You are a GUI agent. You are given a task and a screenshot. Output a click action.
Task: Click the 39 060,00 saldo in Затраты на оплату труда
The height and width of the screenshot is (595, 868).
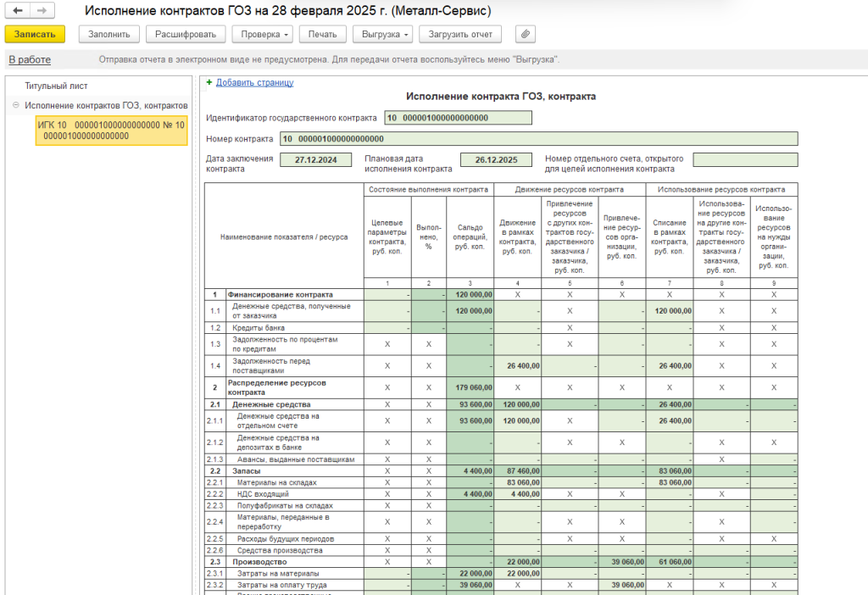(x=470, y=585)
